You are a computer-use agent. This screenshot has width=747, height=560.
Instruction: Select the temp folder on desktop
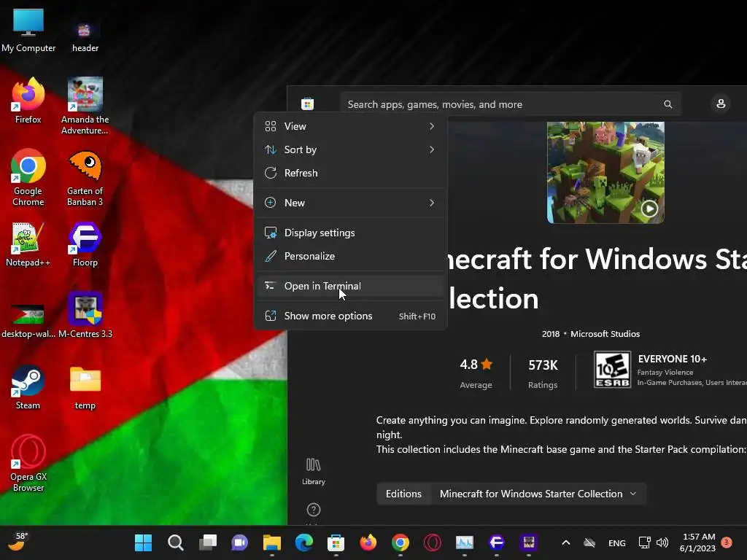85,386
